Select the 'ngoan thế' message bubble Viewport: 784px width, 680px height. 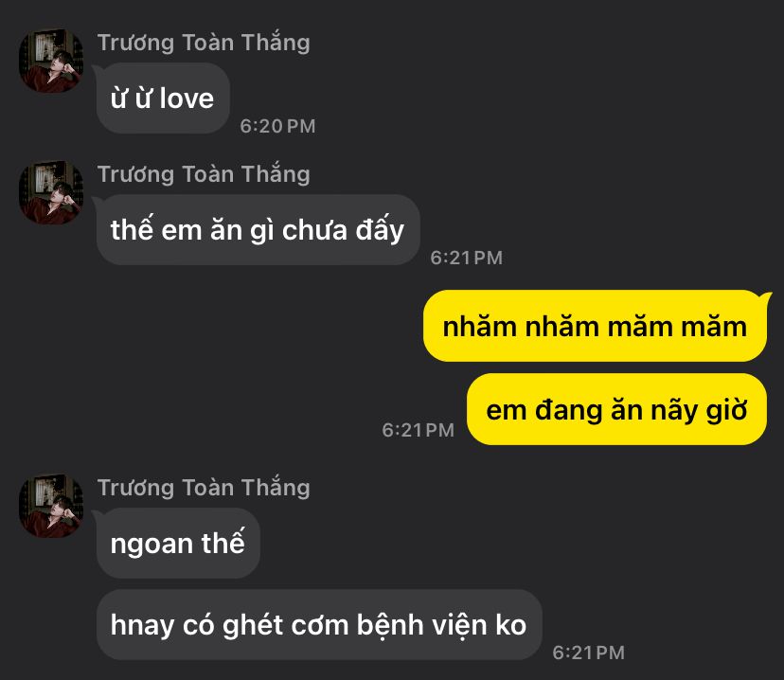click(x=178, y=543)
